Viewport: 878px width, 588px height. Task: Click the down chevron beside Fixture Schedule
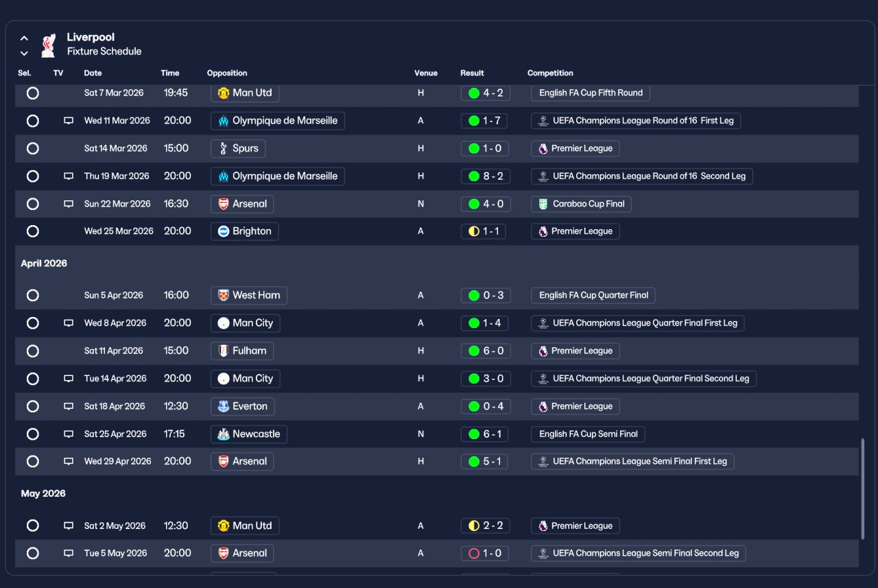[24, 53]
